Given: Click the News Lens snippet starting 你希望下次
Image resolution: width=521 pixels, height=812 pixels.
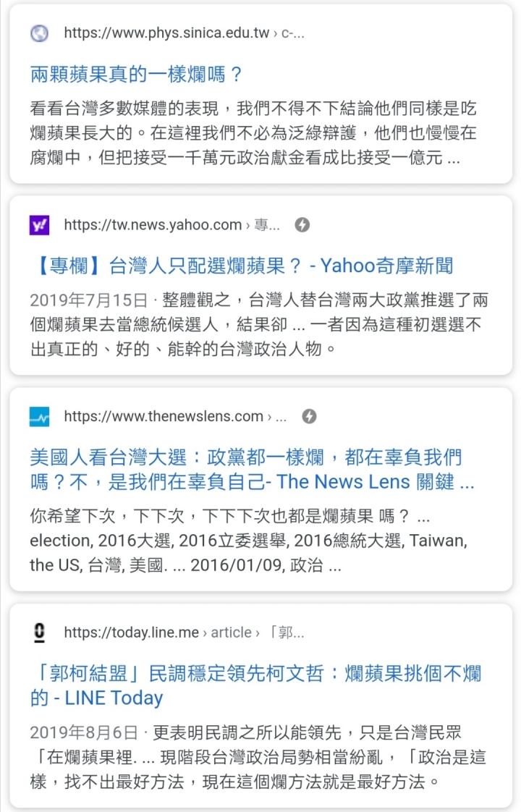Looking at the screenshot, I should click(x=250, y=541).
